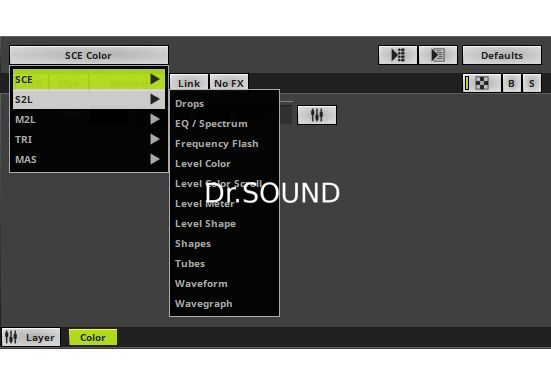Choose Frequency Flash effect
Image resolution: width=551 pixels, height=386 pixels.
tap(224, 144)
